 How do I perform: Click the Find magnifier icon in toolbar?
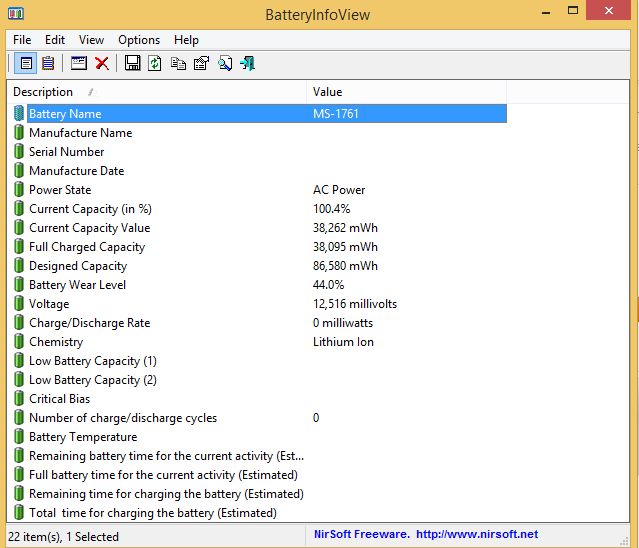(x=225, y=64)
